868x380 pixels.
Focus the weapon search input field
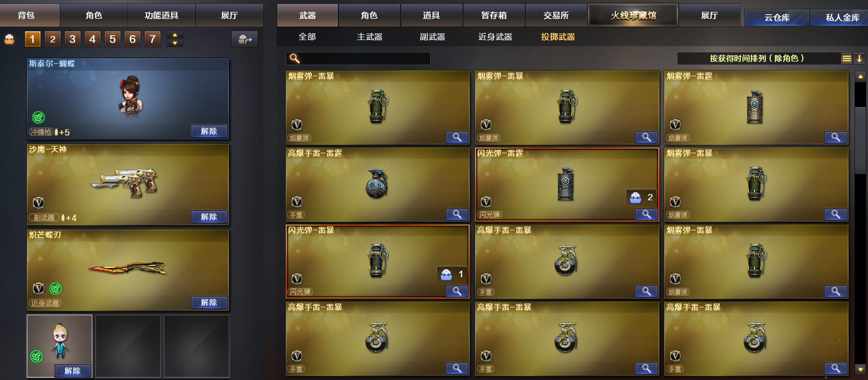(358, 58)
